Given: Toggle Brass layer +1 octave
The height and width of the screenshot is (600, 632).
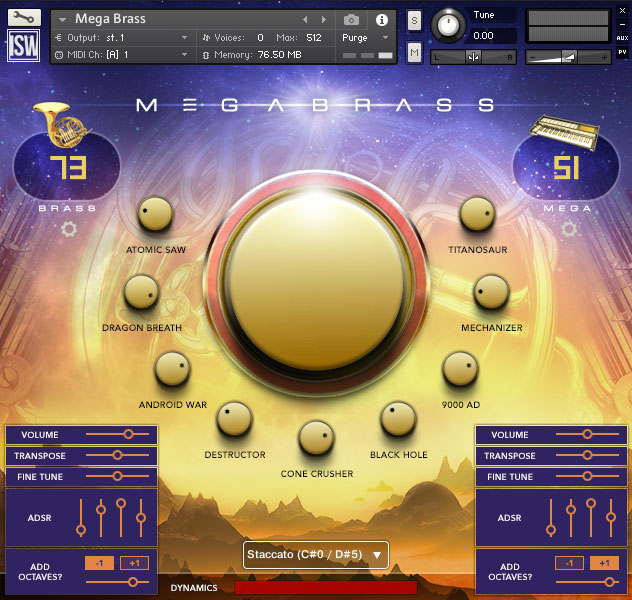Looking at the screenshot, I should point(134,563).
